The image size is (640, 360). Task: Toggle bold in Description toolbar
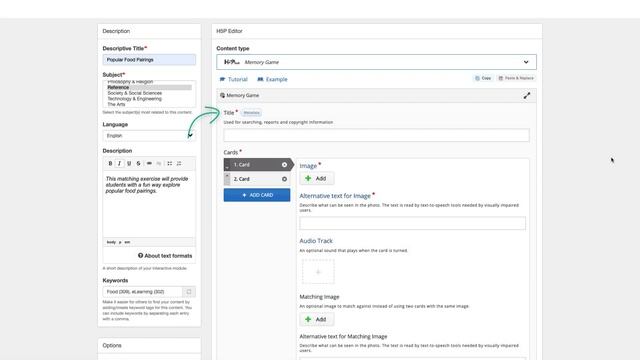[x=110, y=163]
